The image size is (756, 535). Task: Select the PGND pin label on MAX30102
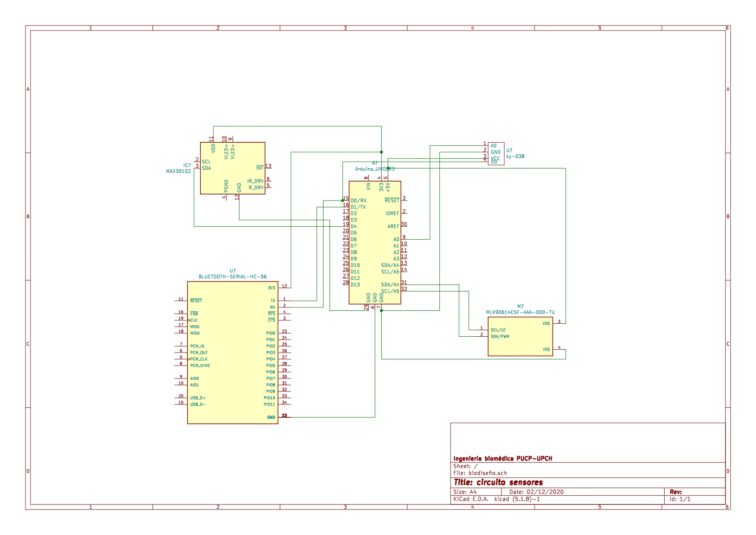[x=226, y=186]
